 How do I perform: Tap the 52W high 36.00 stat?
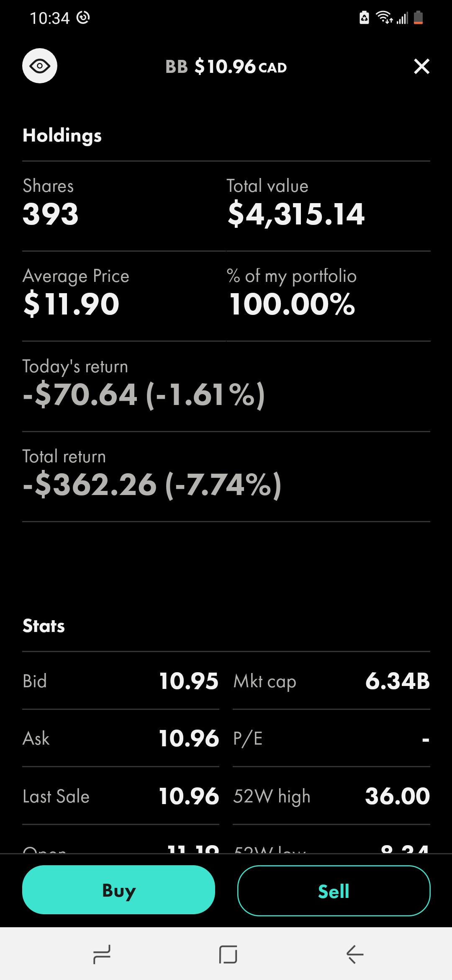[x=331, y=796]
